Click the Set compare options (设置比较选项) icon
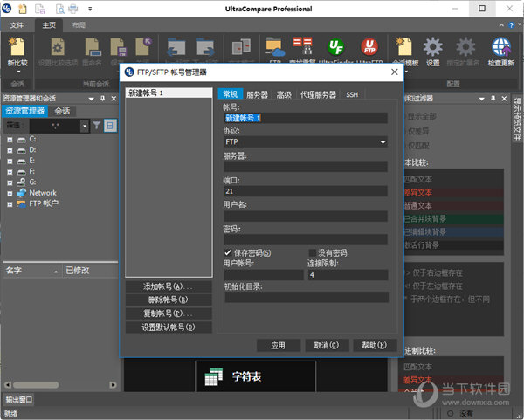This screenshot has height=420, width=524. [x=58, y=47]
